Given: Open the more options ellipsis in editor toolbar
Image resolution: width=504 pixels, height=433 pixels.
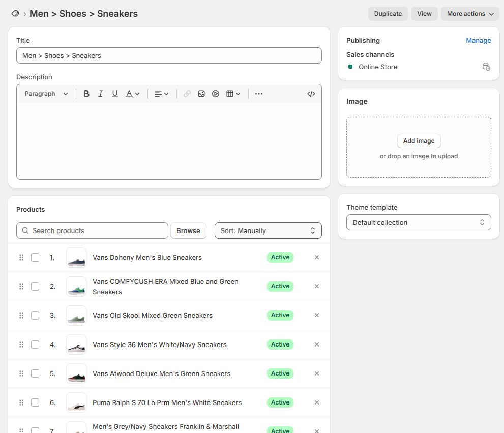Looking at the screenshot, I should click(x=259, y=94).
